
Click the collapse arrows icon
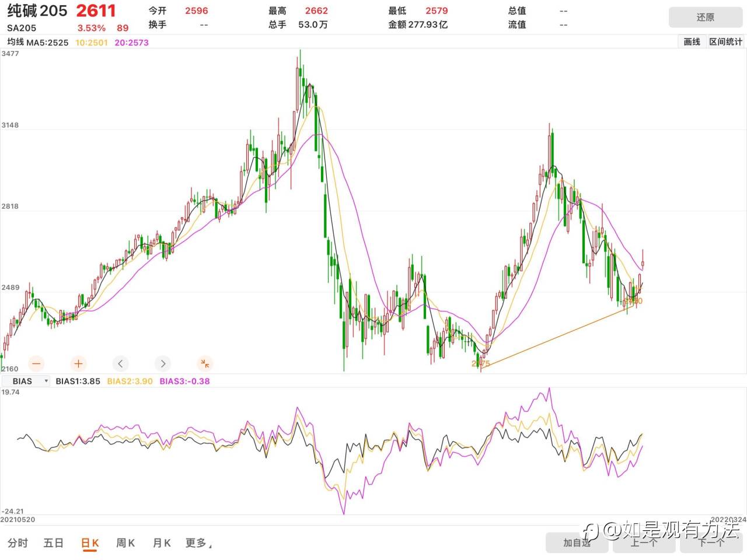(x=205, y=363)
